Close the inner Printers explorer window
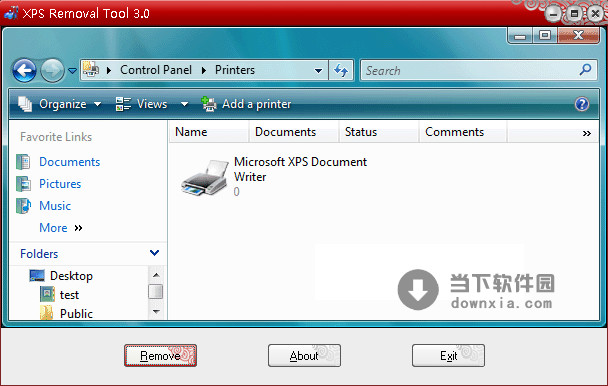The height and width of the screenshot is (386, 608). (x=579, y=36)
